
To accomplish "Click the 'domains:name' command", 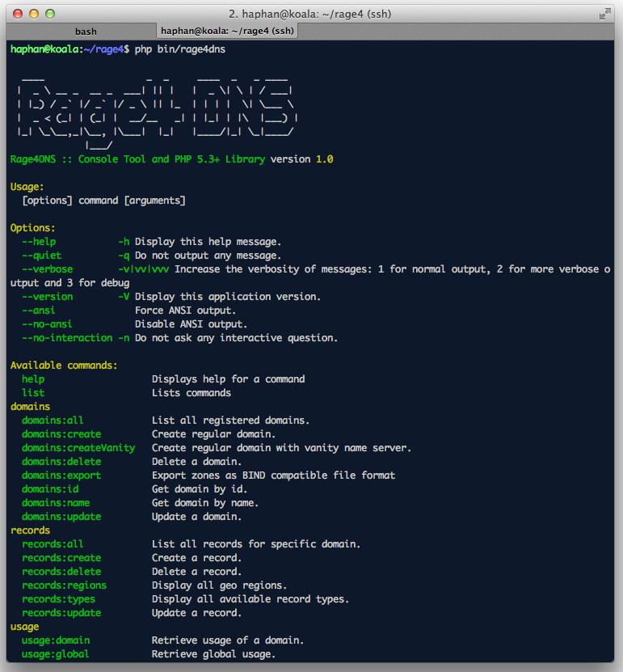I will (x=56, y=503).
